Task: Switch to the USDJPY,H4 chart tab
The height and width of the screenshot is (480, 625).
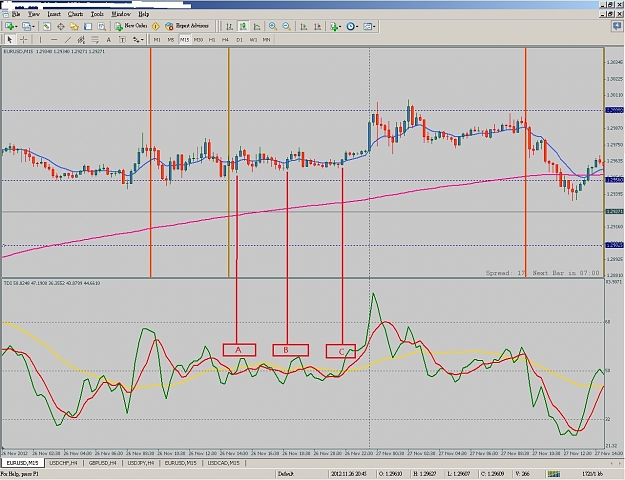Action: [x=141, y=463]
